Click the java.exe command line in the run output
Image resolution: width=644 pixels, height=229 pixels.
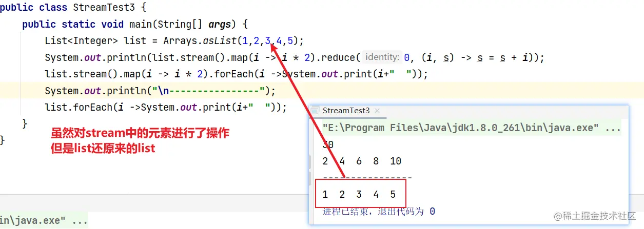(472, 128)
